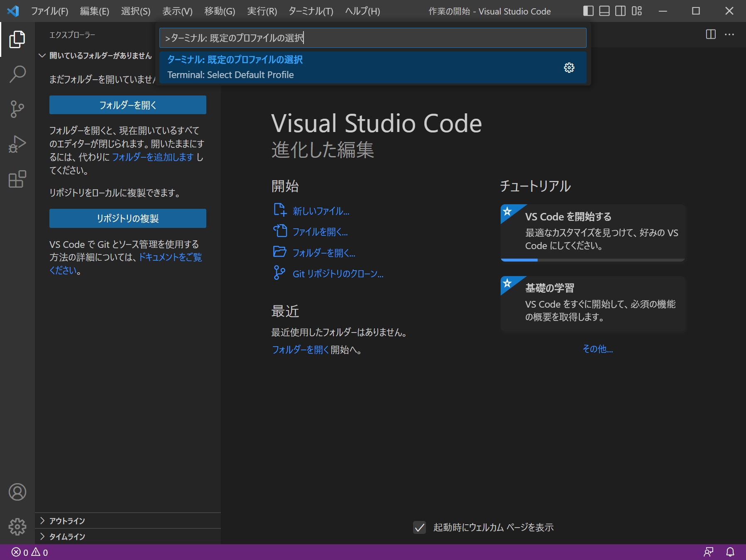Split the editor to the right
Viewport: 746px width, 560px height.
coord(711,34)
